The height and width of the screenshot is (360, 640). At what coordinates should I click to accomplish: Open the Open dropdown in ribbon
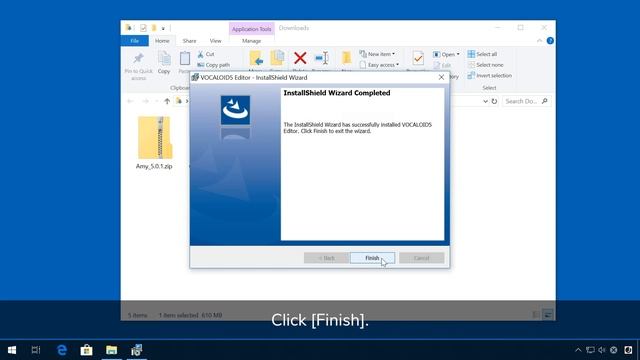pyautogui.click(x=446, y=54)
